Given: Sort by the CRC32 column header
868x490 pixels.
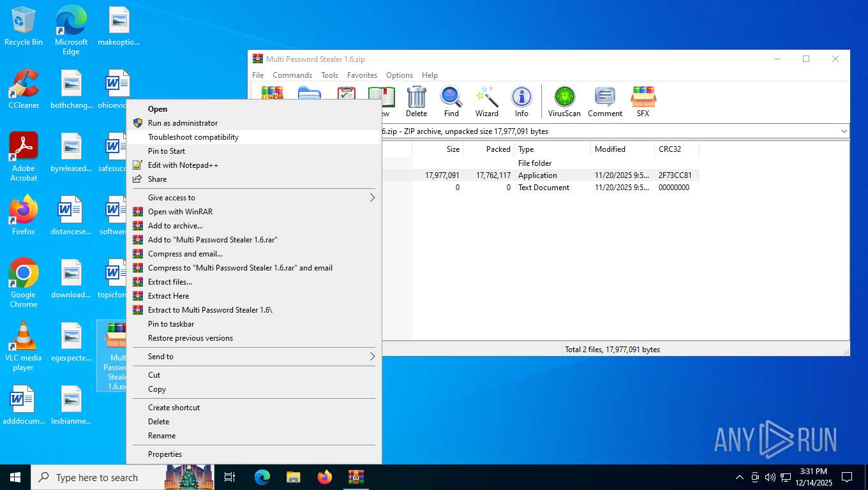Looking at the screenshot, I should tap(677, 149).
